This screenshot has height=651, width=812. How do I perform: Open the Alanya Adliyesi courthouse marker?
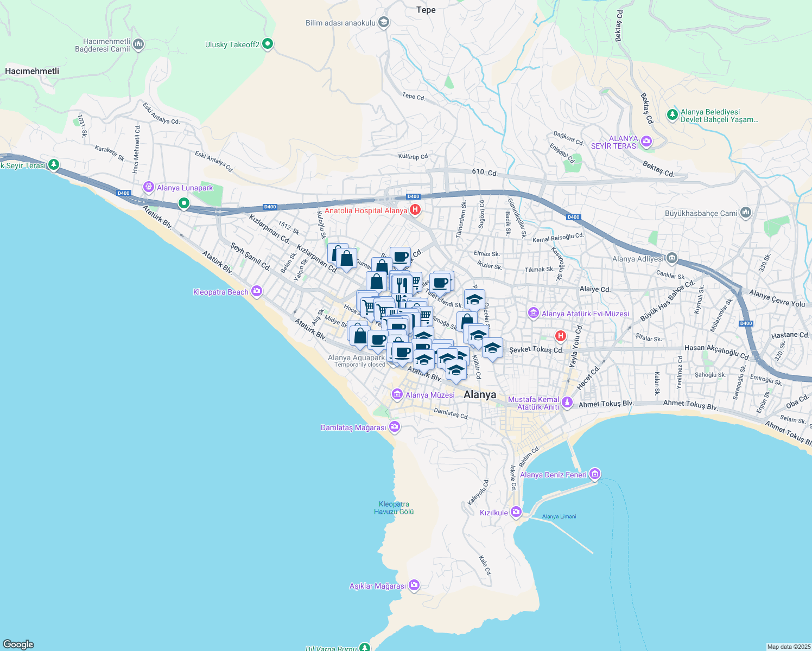(671, 259)
